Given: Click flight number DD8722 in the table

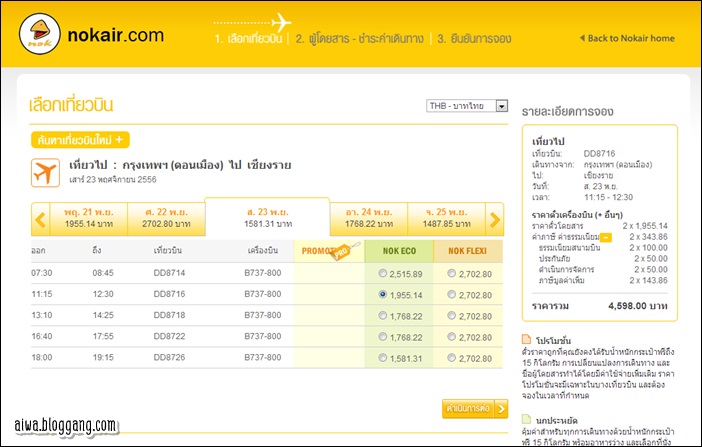Looking at the screenshot, I should (169, 336).
